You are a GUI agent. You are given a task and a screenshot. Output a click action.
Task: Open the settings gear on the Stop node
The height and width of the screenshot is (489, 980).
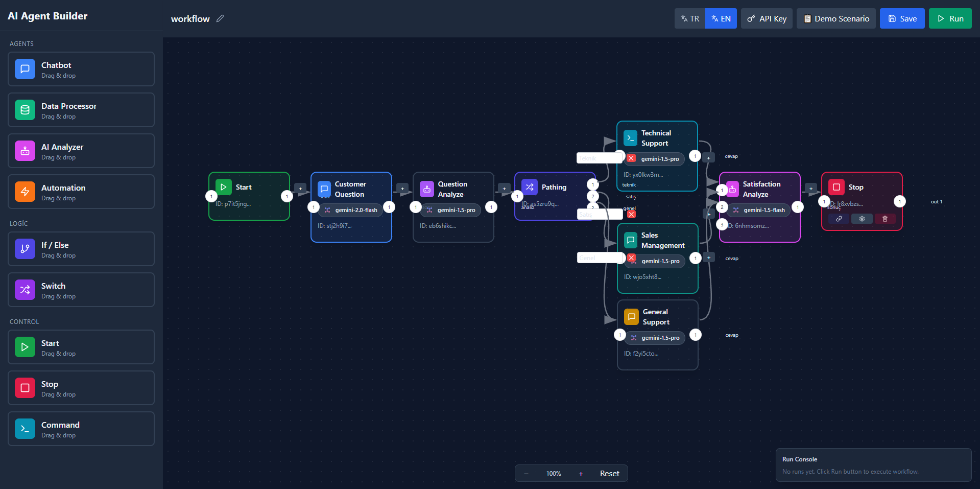click(x=862, y=219)
